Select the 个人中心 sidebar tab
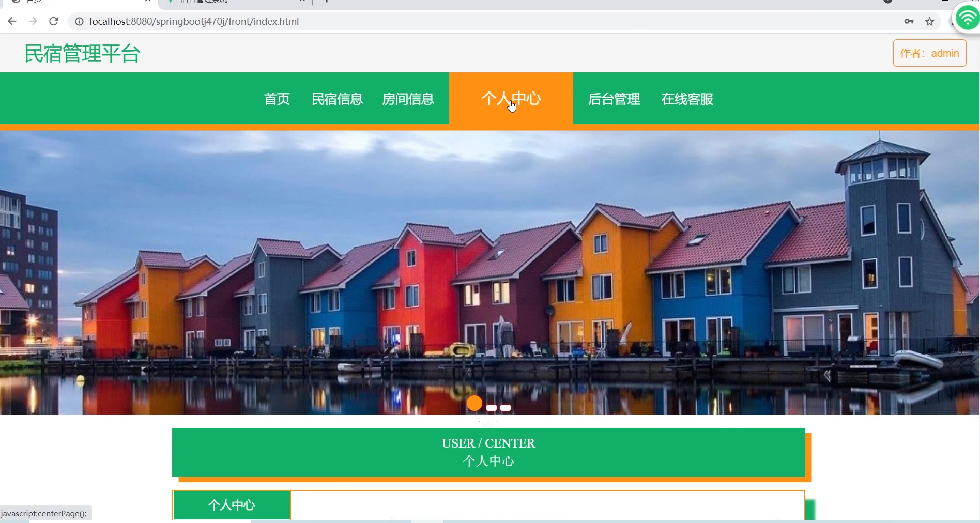Image resolution: width=980 pixels, height=523 pixels. (x=232, y=505)
